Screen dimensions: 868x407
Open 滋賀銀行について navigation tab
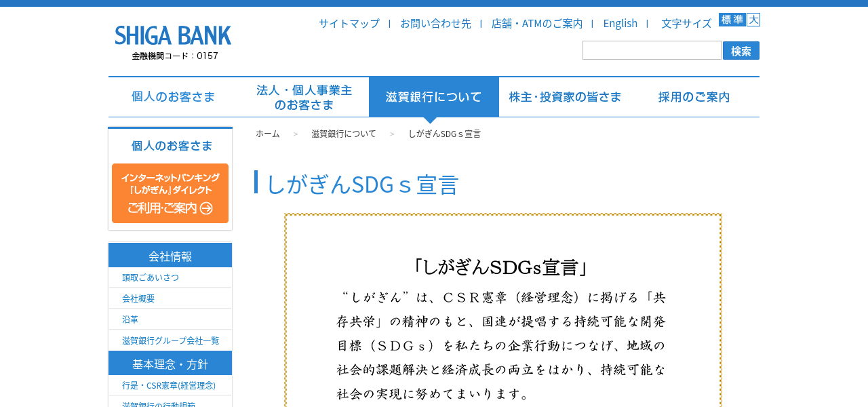[x=434, y=97]
